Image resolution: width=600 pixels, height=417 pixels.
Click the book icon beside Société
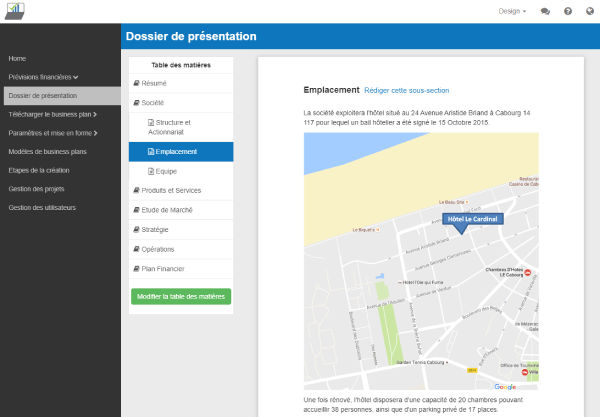click(x=136, y=103)
